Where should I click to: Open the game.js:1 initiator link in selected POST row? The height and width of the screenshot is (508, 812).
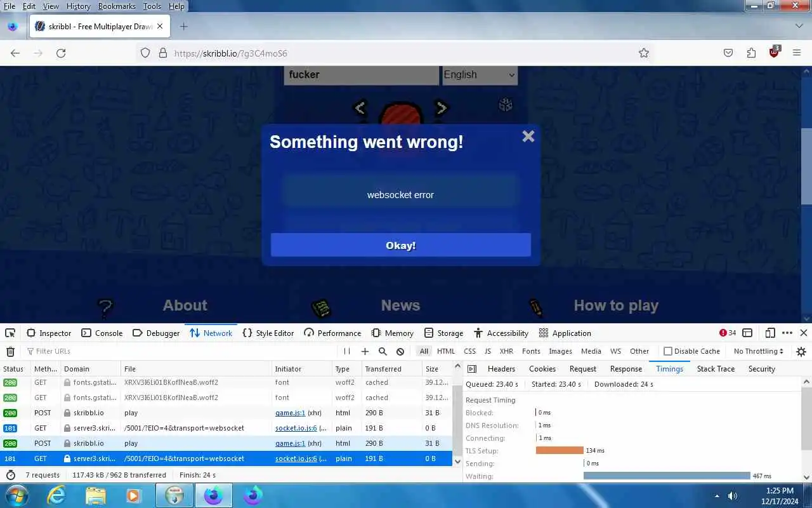[290, 443]
